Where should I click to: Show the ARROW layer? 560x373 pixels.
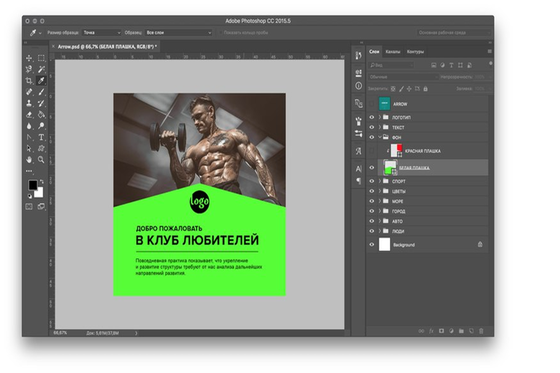point(372,104)
